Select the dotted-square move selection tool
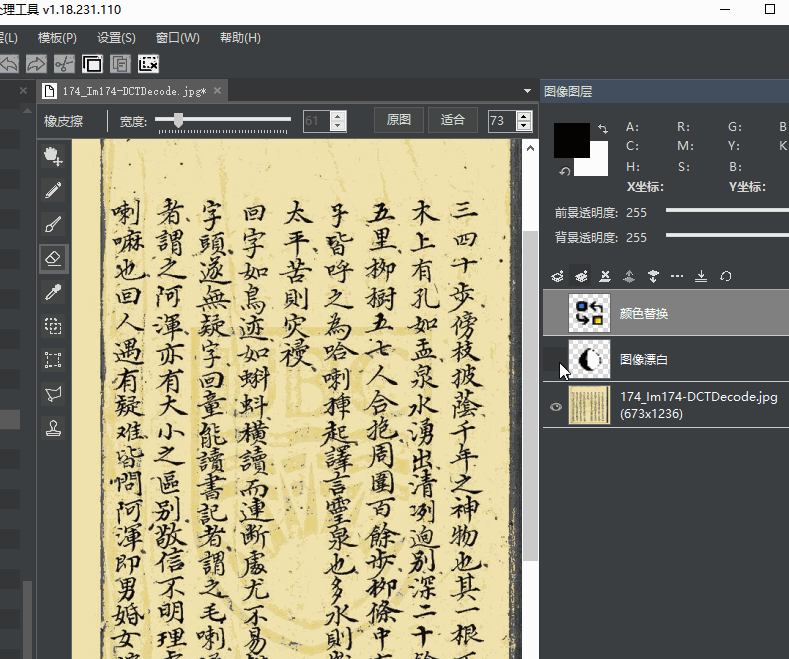Screen dimensions: 789x659 coord(53,326)
